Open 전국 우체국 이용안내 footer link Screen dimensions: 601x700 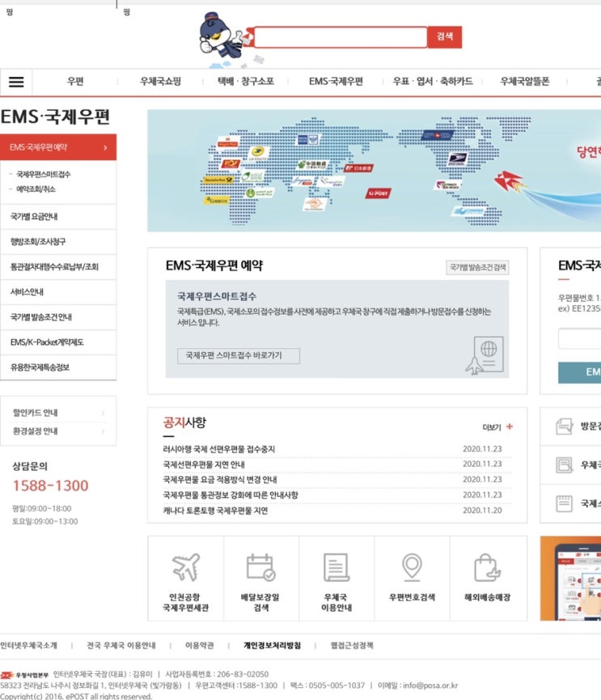121,646
